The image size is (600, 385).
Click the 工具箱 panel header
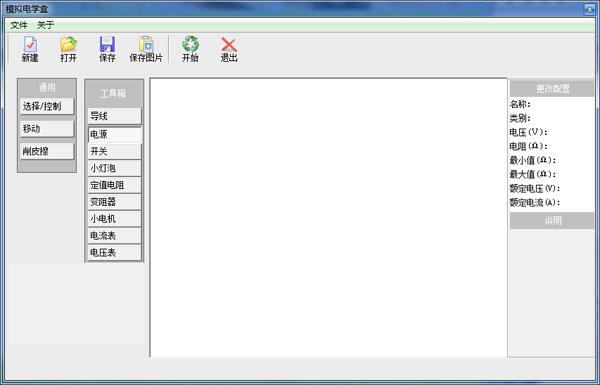[x=113, y=94]
